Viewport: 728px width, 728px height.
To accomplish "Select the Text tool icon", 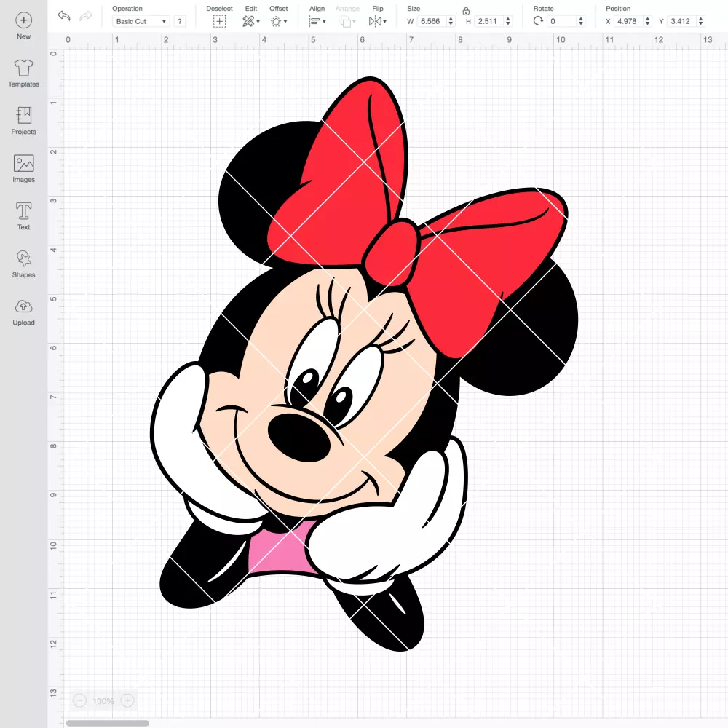I will coord(24,211).
